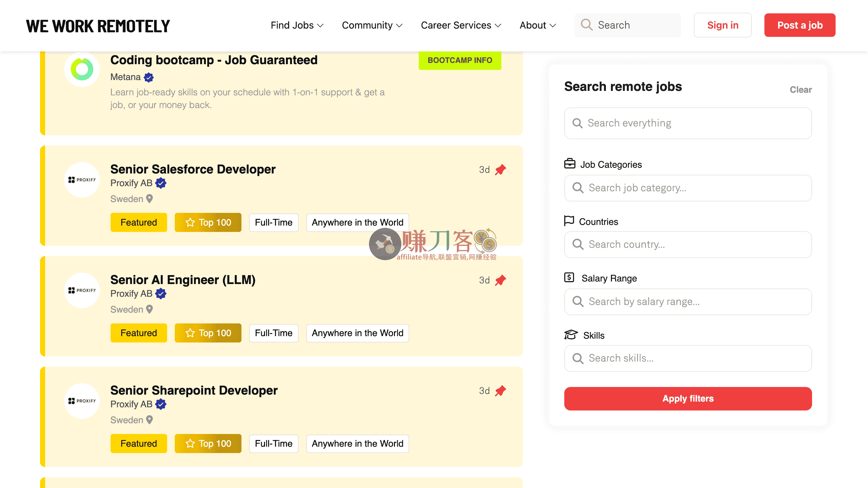Click Full-Time tag on Senior AI Engineer

click(x=274, y=333)
